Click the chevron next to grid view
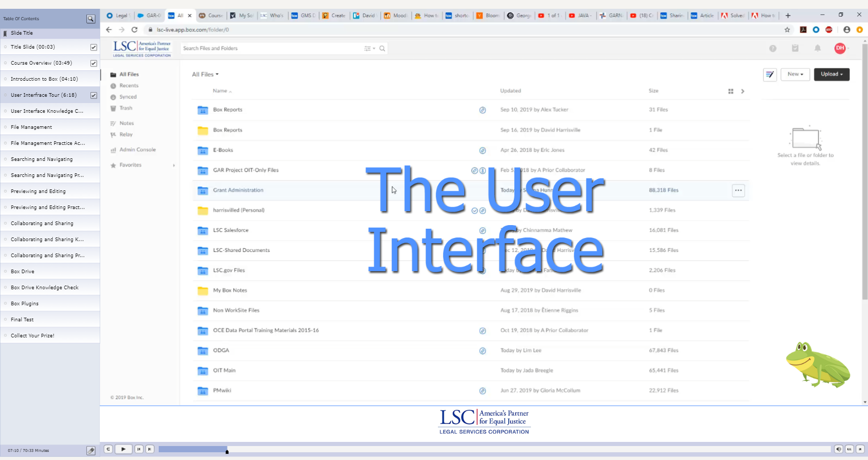Viewport: 868px width, 460px height. pyautogui.click(x=743, y=92)
